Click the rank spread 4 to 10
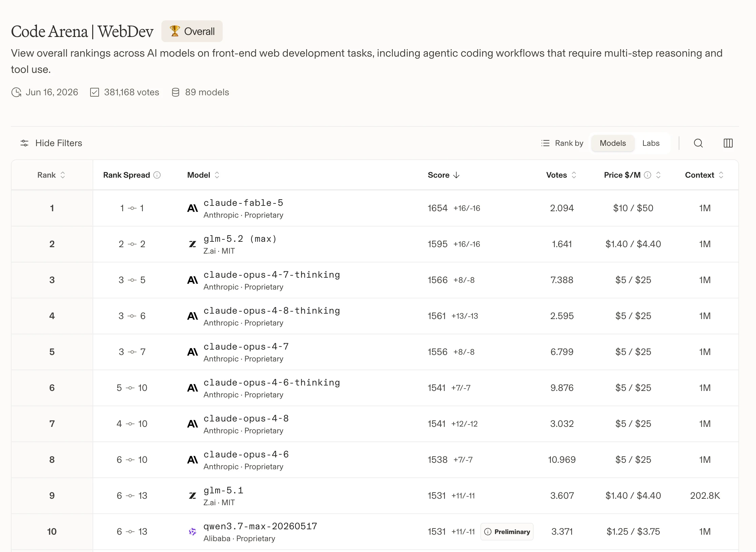This screenshot has width=756, height=552. (x=132, y=424)
